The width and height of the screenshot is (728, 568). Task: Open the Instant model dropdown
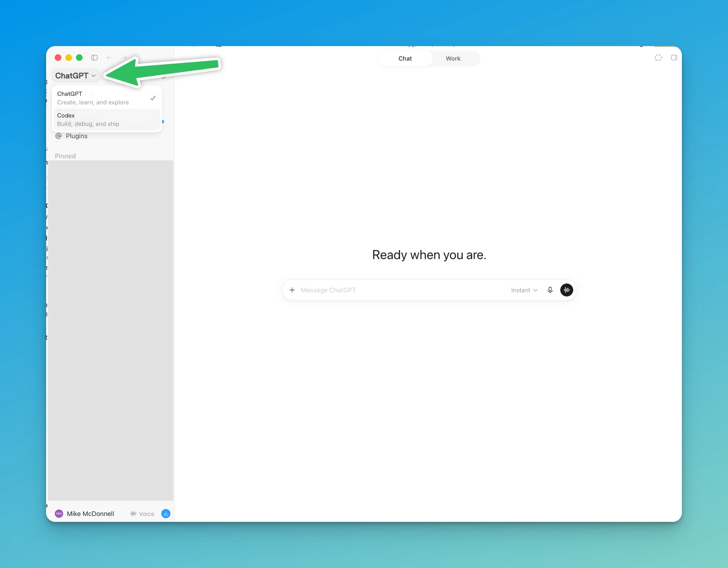coord(524,290)
